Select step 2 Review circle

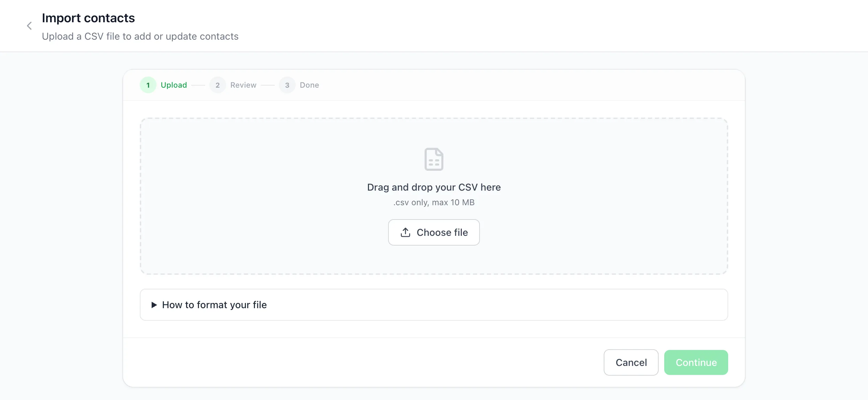(x=218, y=85)
